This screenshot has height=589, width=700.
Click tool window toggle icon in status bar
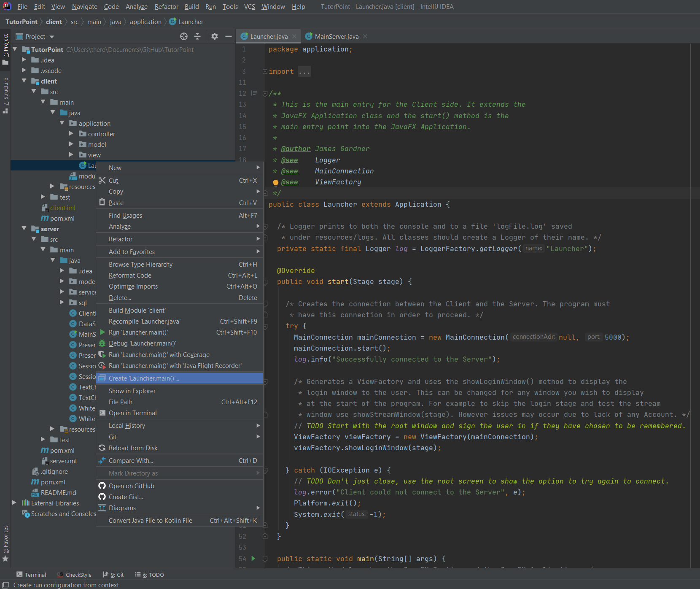[5, 585]
